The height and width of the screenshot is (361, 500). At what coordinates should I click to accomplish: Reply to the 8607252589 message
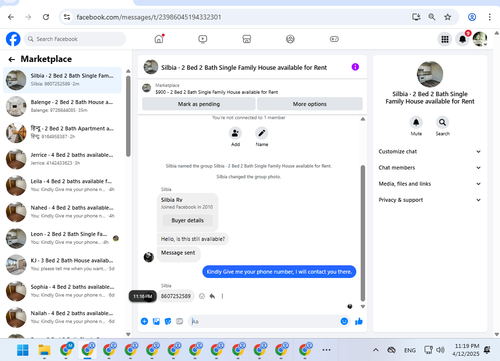(212, 296)
